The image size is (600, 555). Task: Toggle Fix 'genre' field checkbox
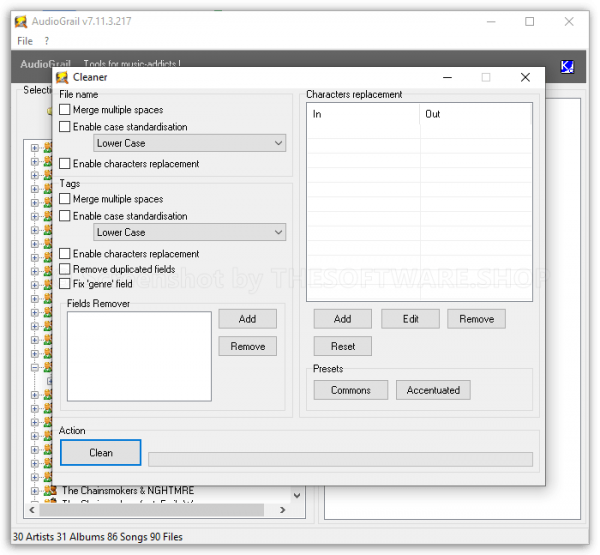65,283
